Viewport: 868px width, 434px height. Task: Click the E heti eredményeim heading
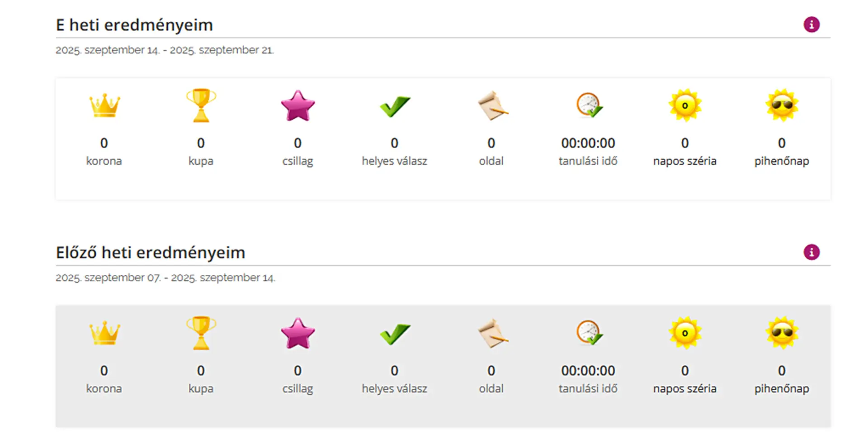(x=134, y=25)
